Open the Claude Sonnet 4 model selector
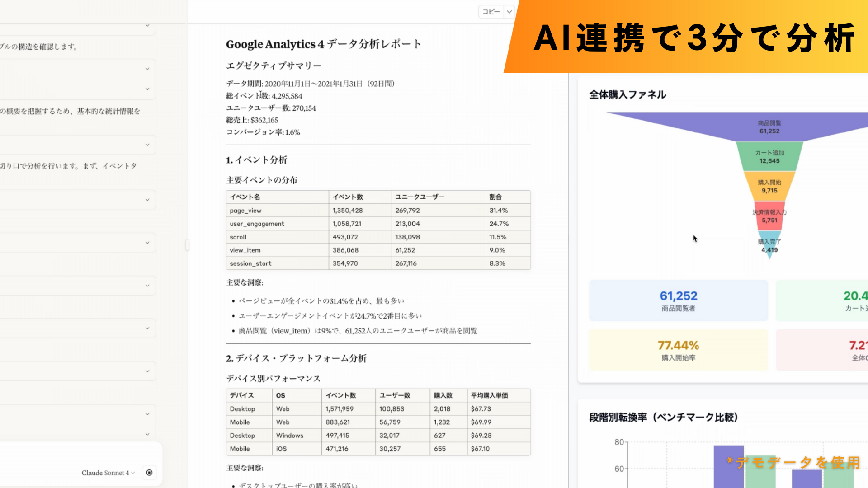The width and height of the screenshot is (868, 488). pyautogui.click(x=108, y=473)
